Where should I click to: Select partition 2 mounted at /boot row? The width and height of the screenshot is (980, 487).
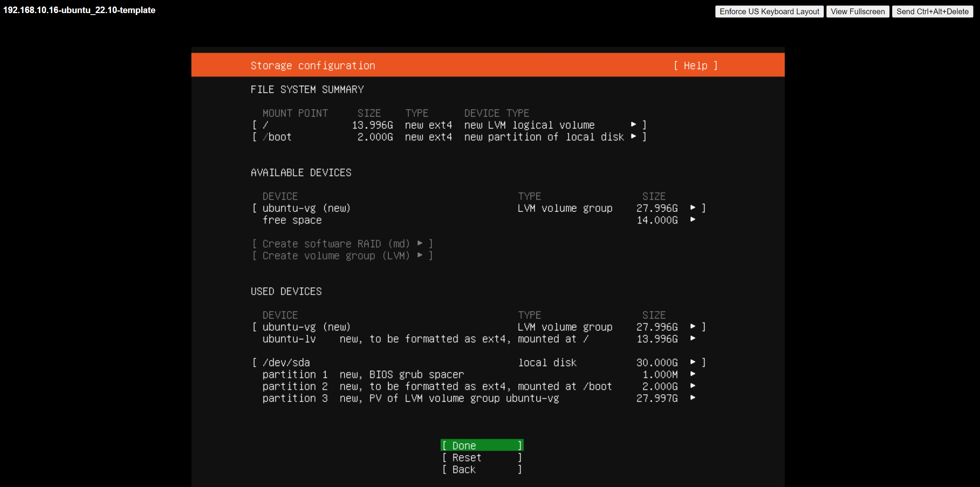(479, 386)
